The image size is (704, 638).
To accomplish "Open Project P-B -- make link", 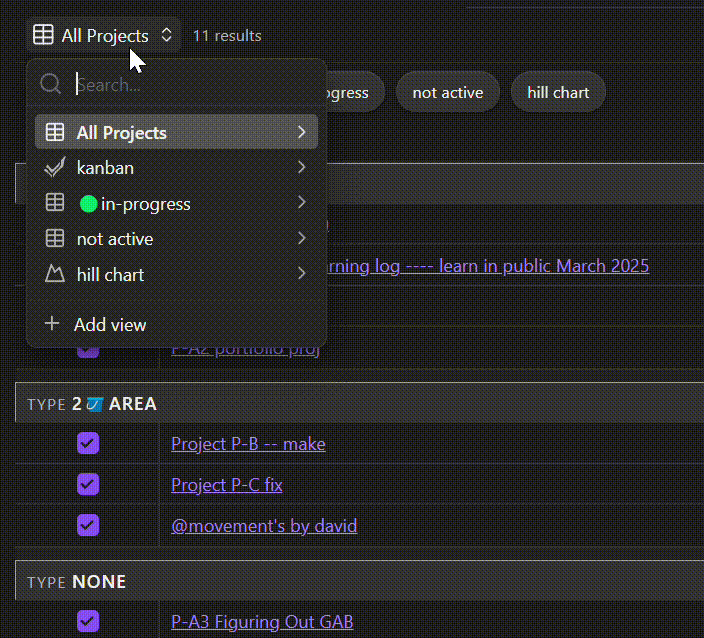I will (248, 444).
